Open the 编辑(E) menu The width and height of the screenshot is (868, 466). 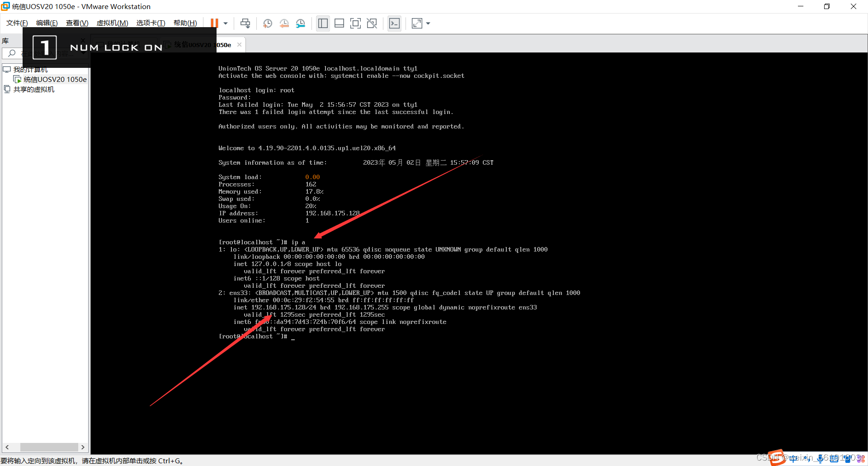[47, 23]
